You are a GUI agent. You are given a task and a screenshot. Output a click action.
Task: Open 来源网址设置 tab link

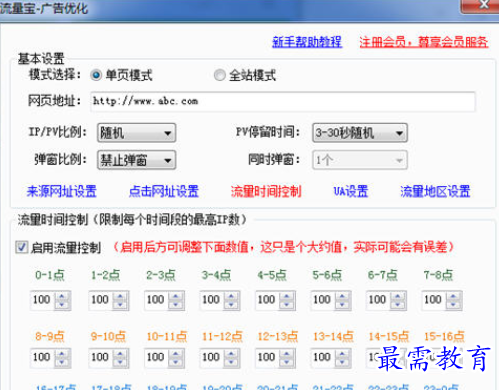click(62, 191)
